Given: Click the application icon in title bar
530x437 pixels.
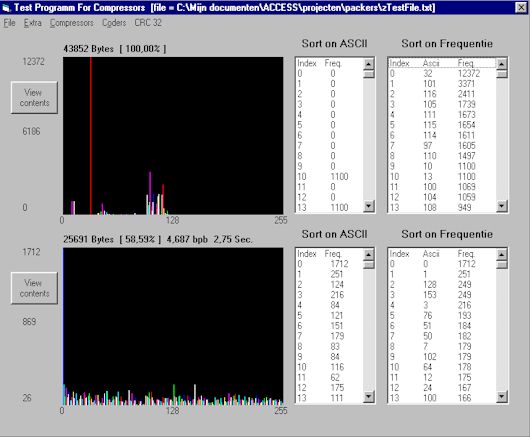Looking at the screenshot, I should pyautogui.click(x=6, y=8).
